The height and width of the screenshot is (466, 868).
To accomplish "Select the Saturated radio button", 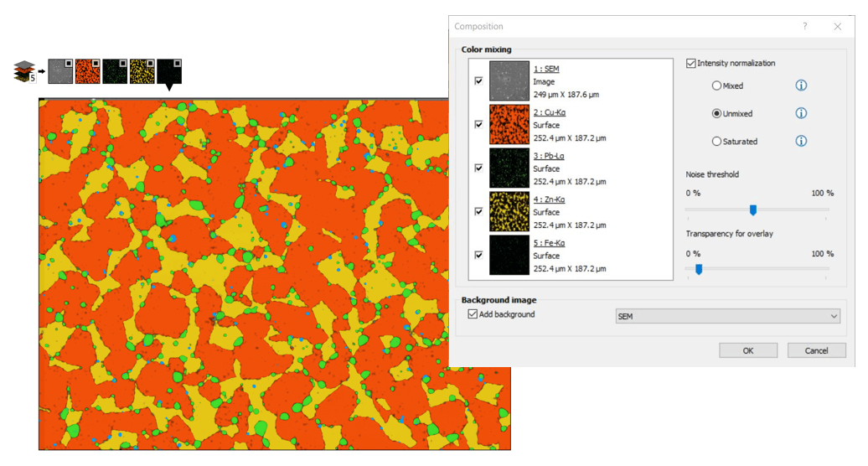I will point(717,141).
